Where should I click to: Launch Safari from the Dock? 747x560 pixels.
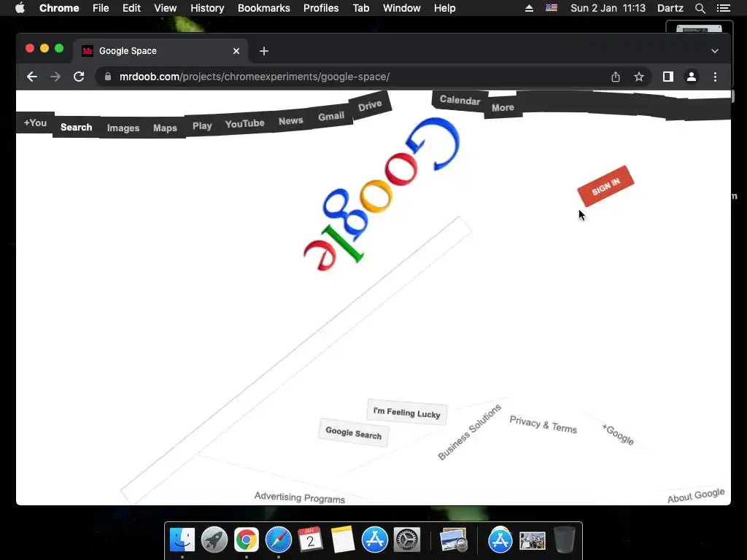tap(278, 540)
